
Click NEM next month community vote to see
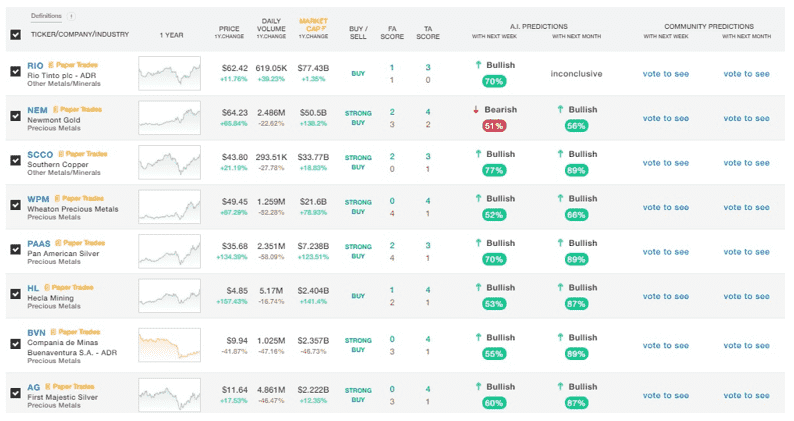click(746, 118)
